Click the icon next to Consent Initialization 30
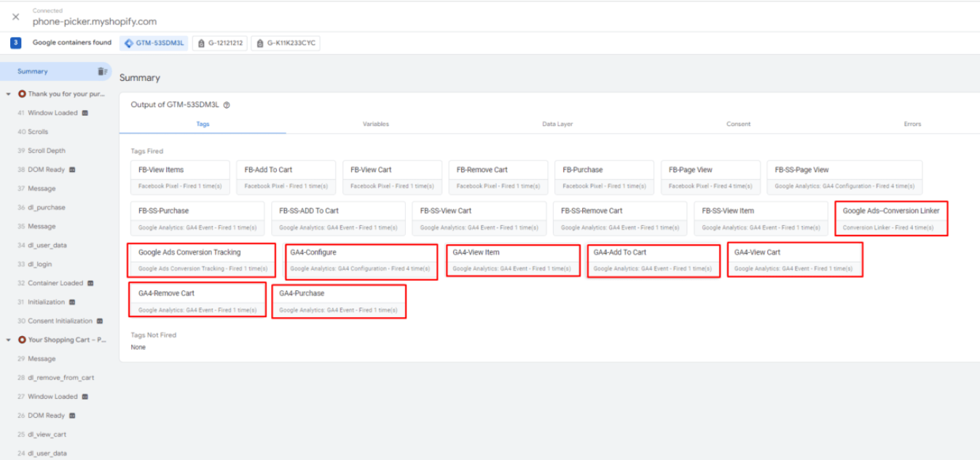 (x=100, y=321)
